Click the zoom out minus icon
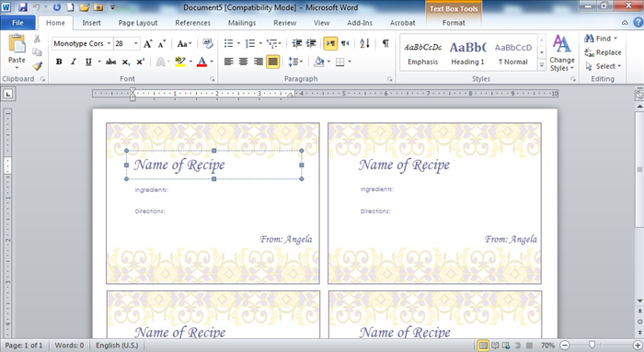Screen dimensions: 644x352 click(x=565, y=346)
